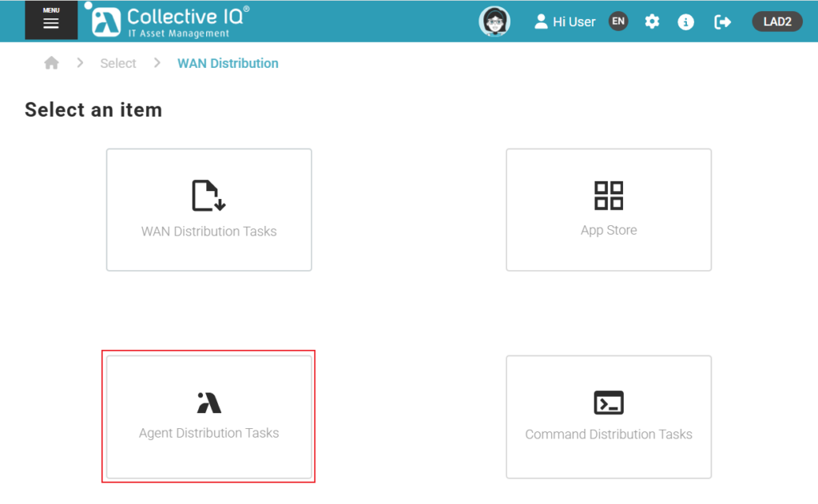The height and width of the screenshot is (504, 818).
Task: Open the Command Distribution Tasks card
Action: (609, 417)
